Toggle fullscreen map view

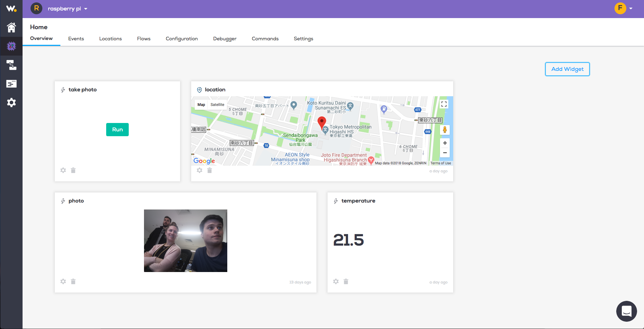(444, 104)
